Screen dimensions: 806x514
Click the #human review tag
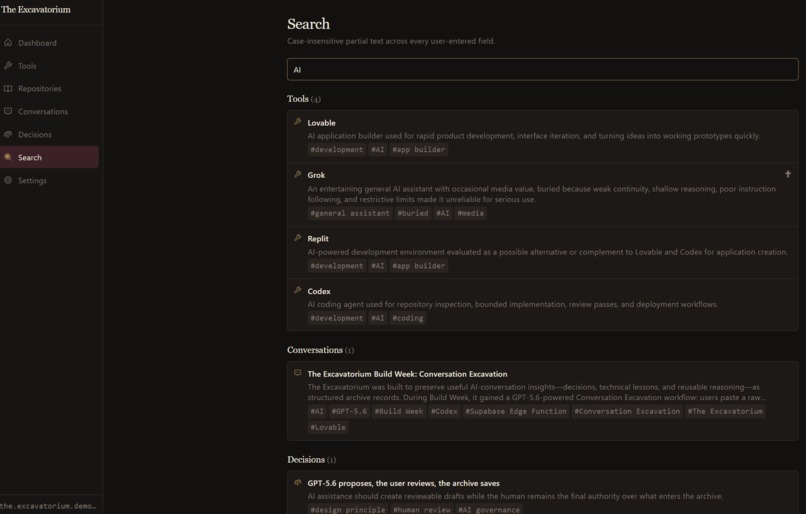(422, 509)
